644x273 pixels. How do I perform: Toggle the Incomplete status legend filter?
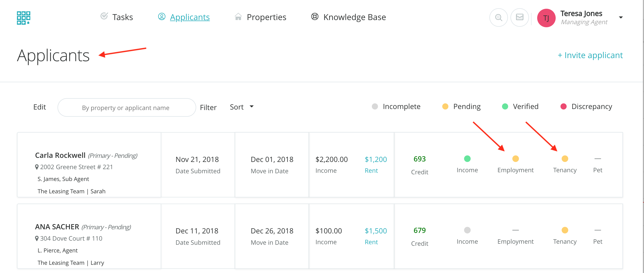tap(396, 106)
